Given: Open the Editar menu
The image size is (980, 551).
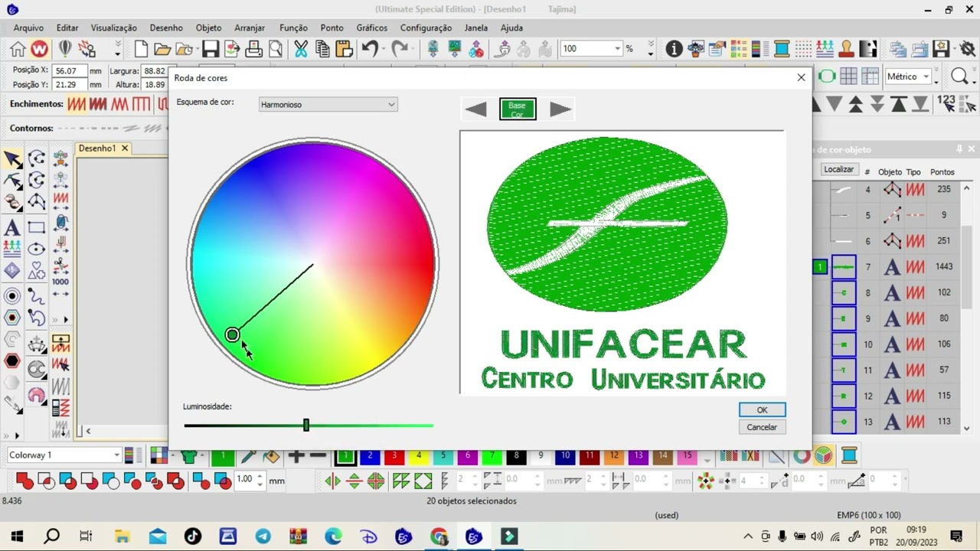Looking at the screenshot, I should (67, 28).
